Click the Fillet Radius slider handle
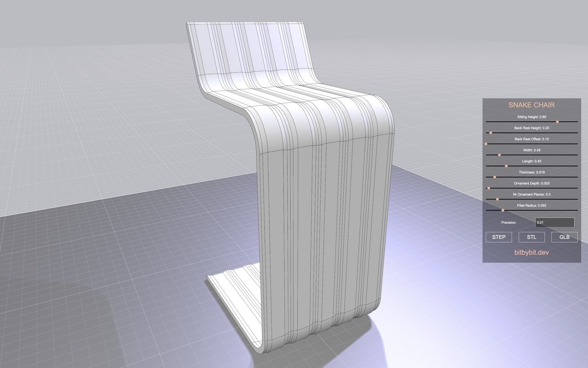 503,210
